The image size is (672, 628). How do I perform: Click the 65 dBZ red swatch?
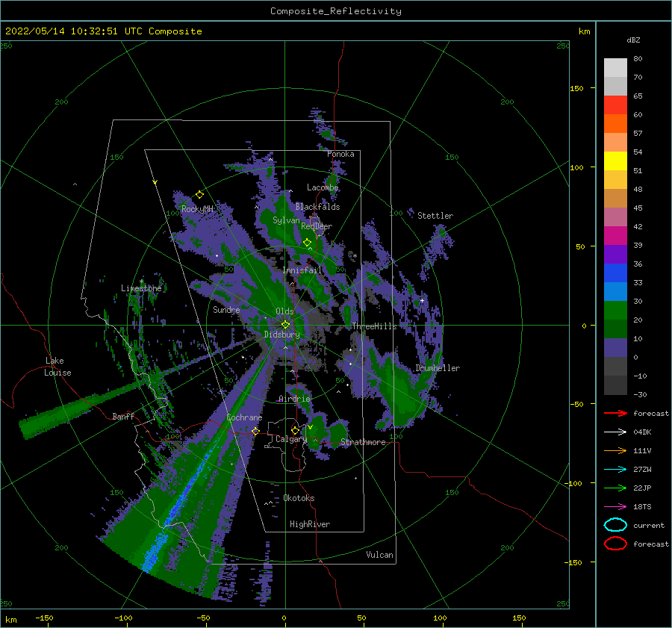point(615,105)
